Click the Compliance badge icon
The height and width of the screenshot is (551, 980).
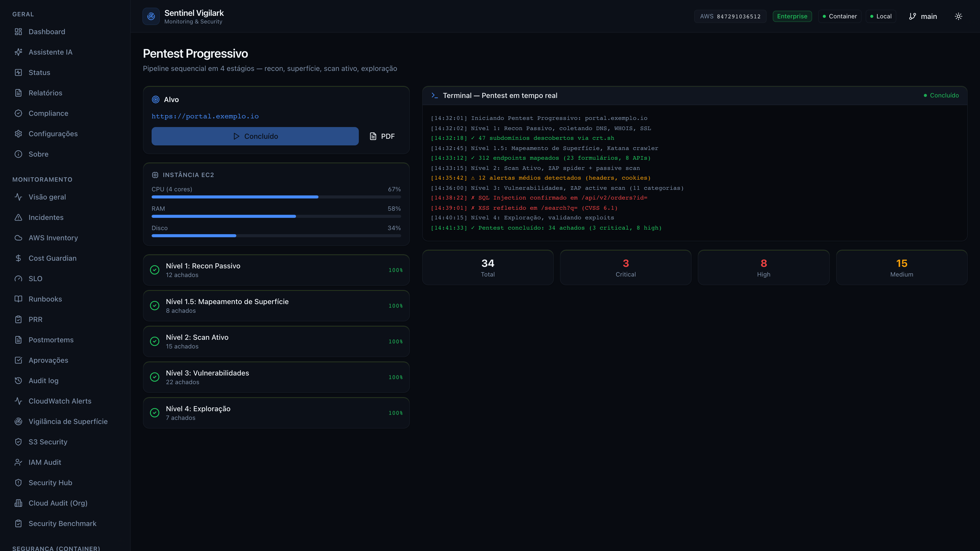18,113
